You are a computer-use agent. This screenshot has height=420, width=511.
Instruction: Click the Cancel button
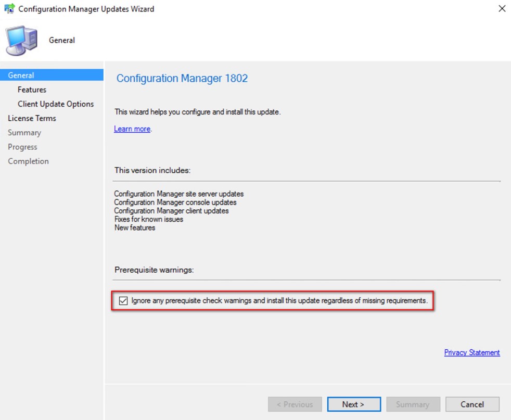click(472, 404)
